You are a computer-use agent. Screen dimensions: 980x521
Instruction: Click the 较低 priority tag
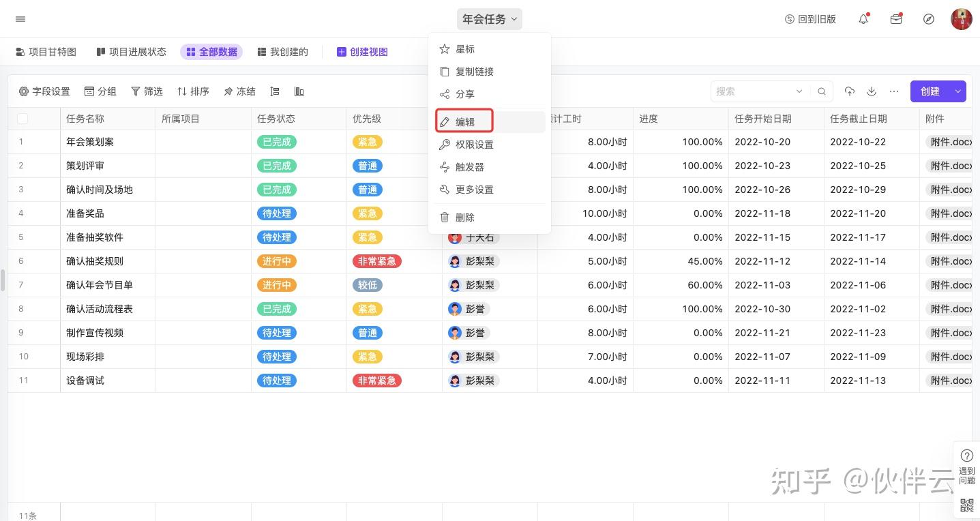pyautogui.click(x=368, y=285)
